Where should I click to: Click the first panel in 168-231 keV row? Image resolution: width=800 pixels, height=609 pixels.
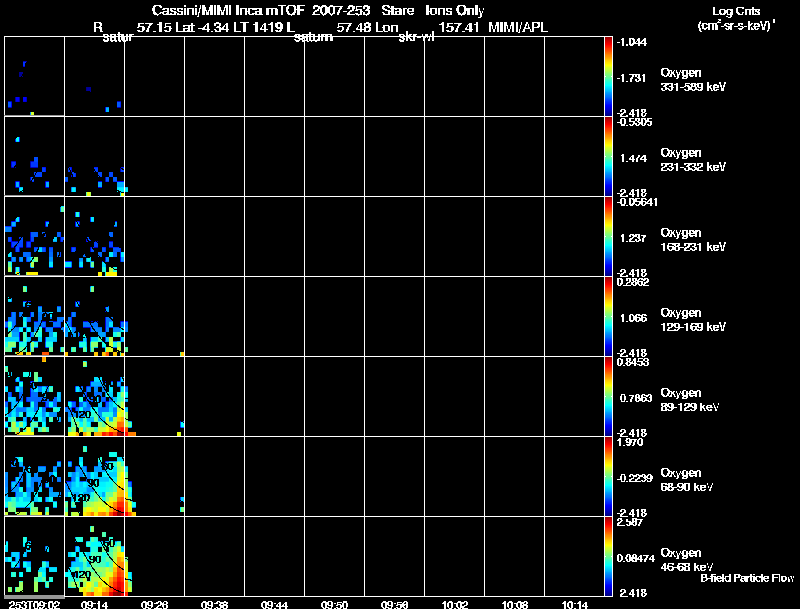coord(34,236)
